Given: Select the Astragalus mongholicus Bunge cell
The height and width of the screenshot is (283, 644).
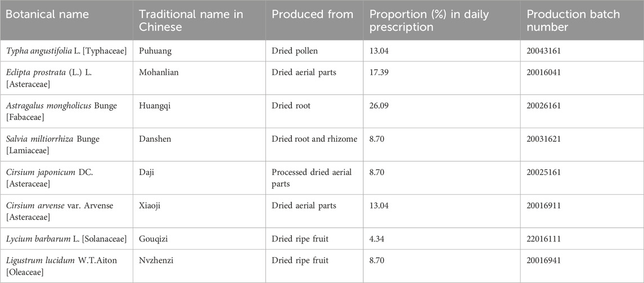Looking at the screenshot, I should (61, 111).
